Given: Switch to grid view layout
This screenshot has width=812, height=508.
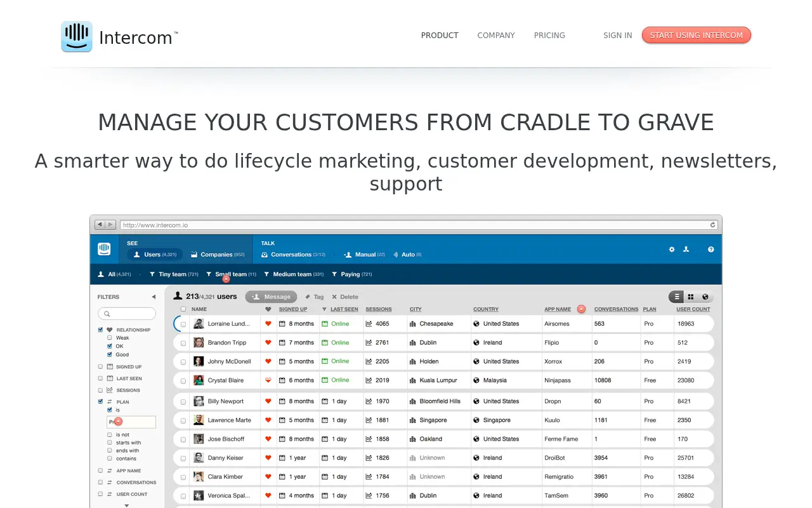Looking at the screenshot, I should [691, 297].
